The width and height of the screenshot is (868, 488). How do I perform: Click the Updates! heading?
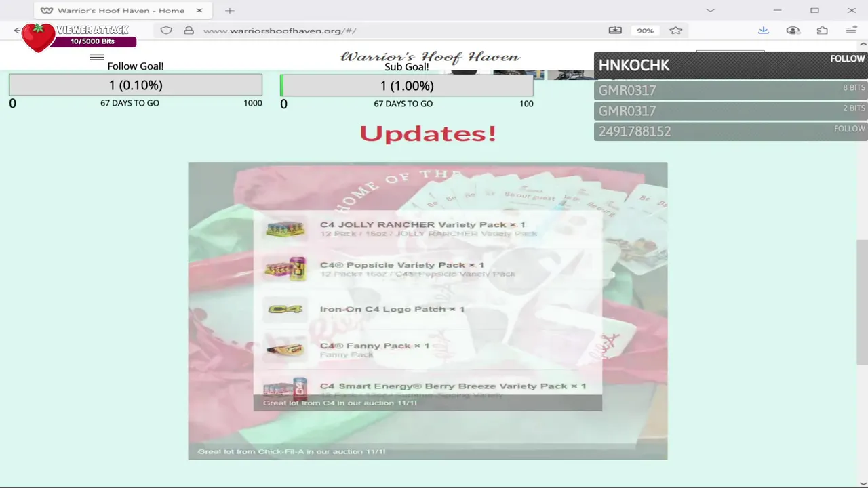(428, 134)
